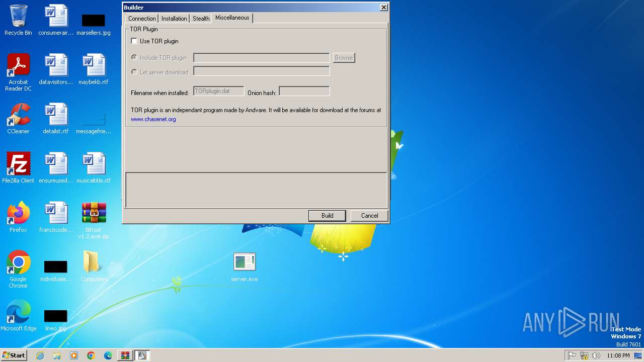Click Include TOR plugin path field
Viewport: 644px width, 362px height.
(262, 58)
